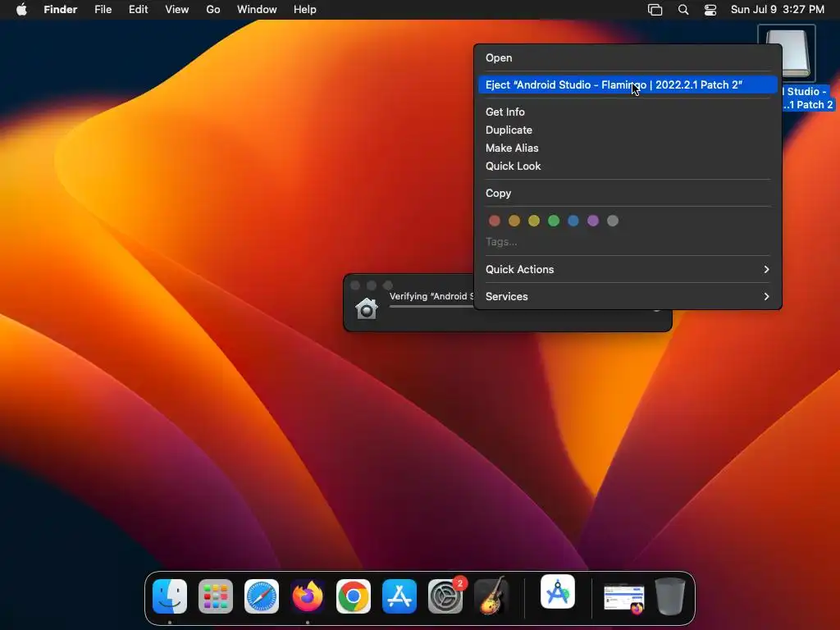Open System Settings from the Dock
The width and height of the screenshot is (840, 630).
pyautogui.click(x=445, y=596)
